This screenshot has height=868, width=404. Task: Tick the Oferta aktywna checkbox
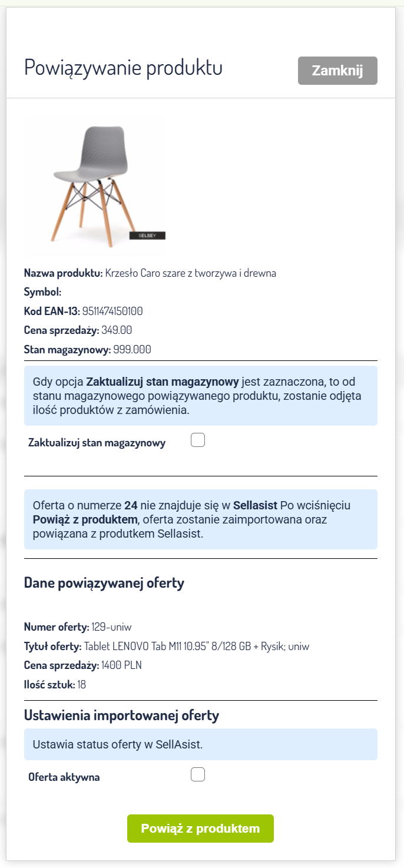point(198,774)
